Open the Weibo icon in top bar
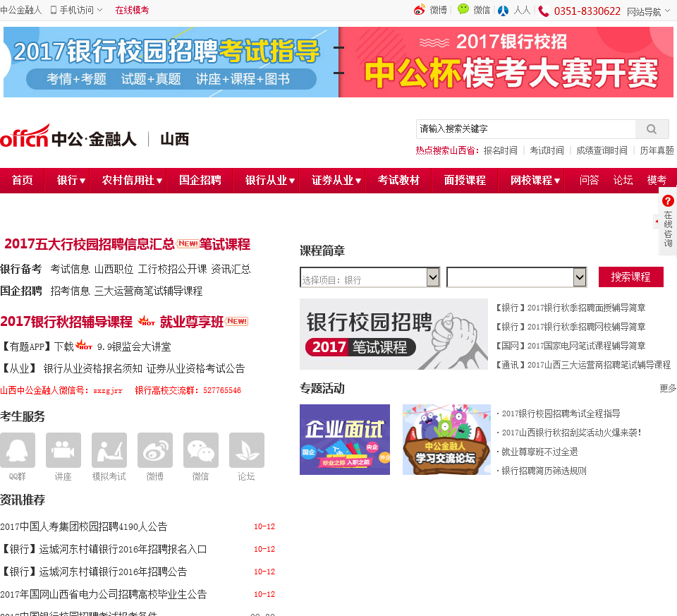The image size is (677, 616). tap(419, 10)
